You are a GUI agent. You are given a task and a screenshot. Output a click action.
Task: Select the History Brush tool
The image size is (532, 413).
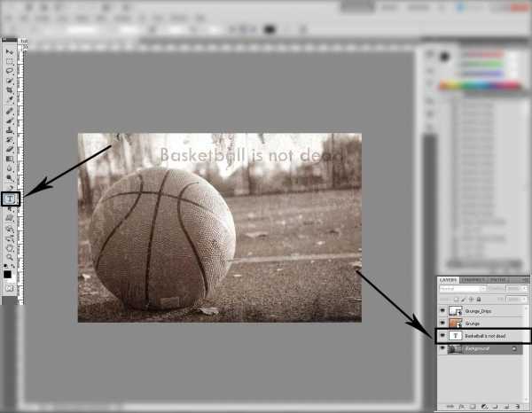coord(10,139)
